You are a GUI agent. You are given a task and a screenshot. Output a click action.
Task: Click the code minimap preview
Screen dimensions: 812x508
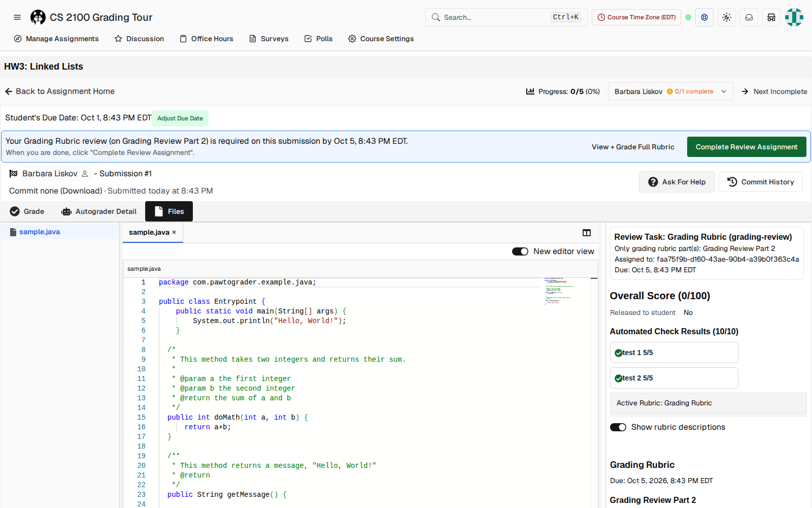(559, 291)
